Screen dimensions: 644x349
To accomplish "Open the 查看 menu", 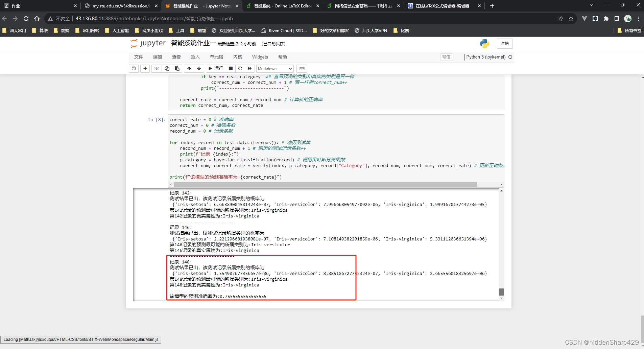I will pyautogui.click(x=176, y=57).
